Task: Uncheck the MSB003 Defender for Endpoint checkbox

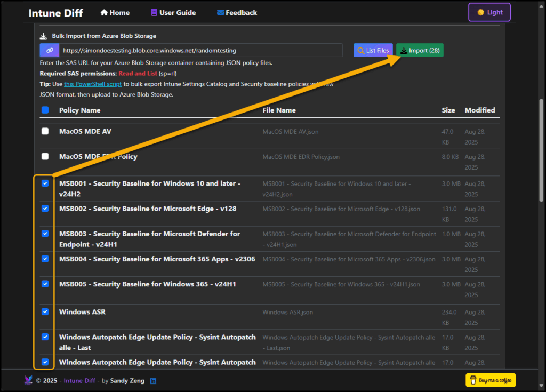Action: pyautogui.click(x=45, y=234)
